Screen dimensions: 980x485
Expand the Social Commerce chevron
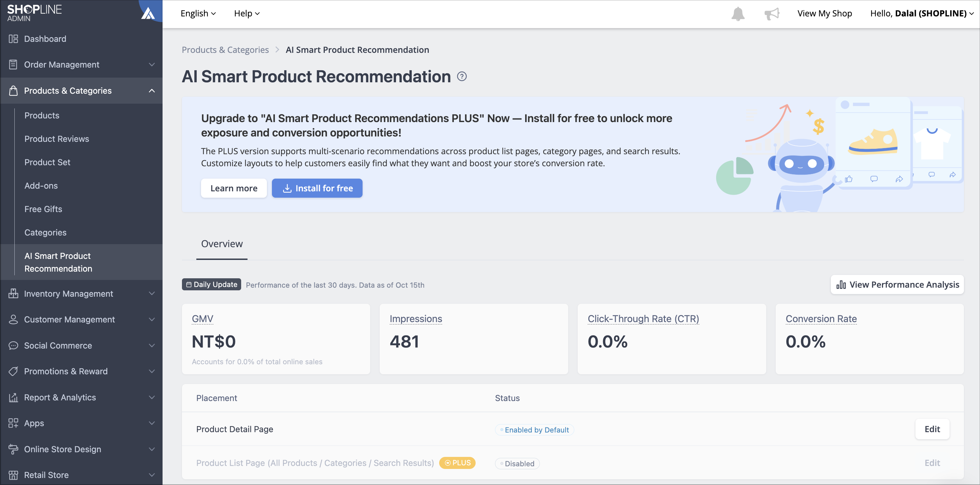point(152,346)
